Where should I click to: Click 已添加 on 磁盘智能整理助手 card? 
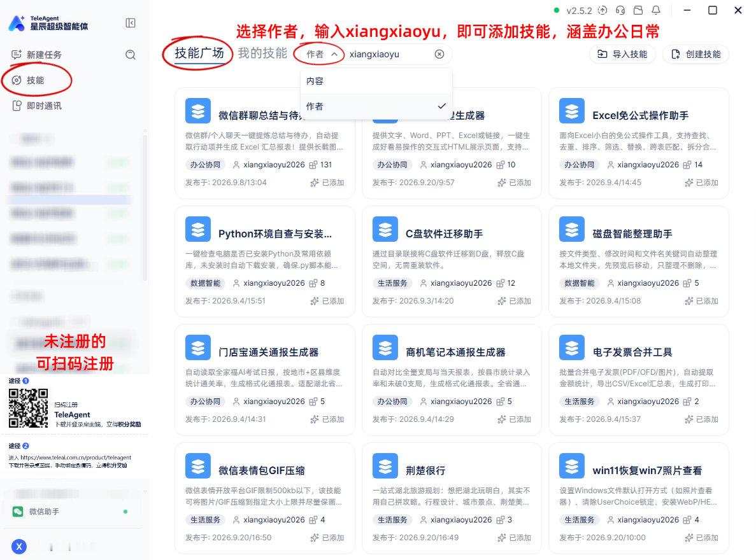[701, 301]
